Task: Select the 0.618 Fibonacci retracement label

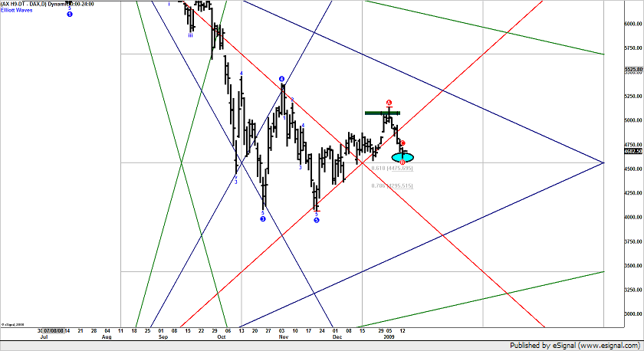Action: pyautogui.click(x=392, y=168)
